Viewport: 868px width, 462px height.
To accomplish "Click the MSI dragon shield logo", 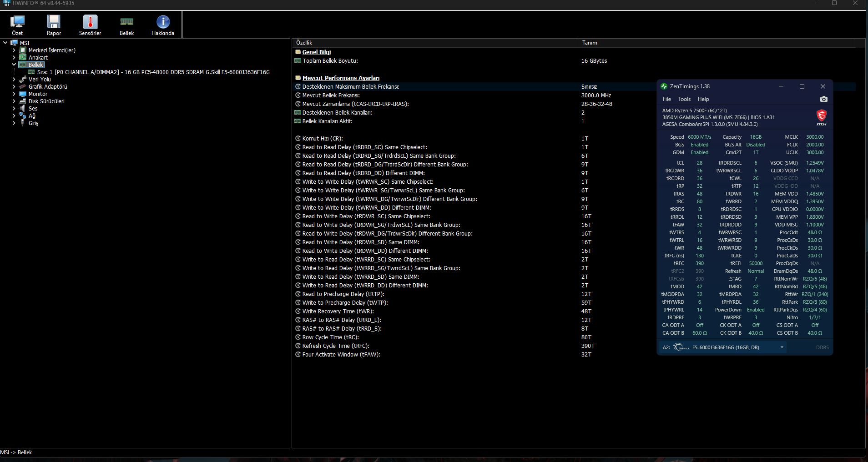I will [x=822, y=117].
